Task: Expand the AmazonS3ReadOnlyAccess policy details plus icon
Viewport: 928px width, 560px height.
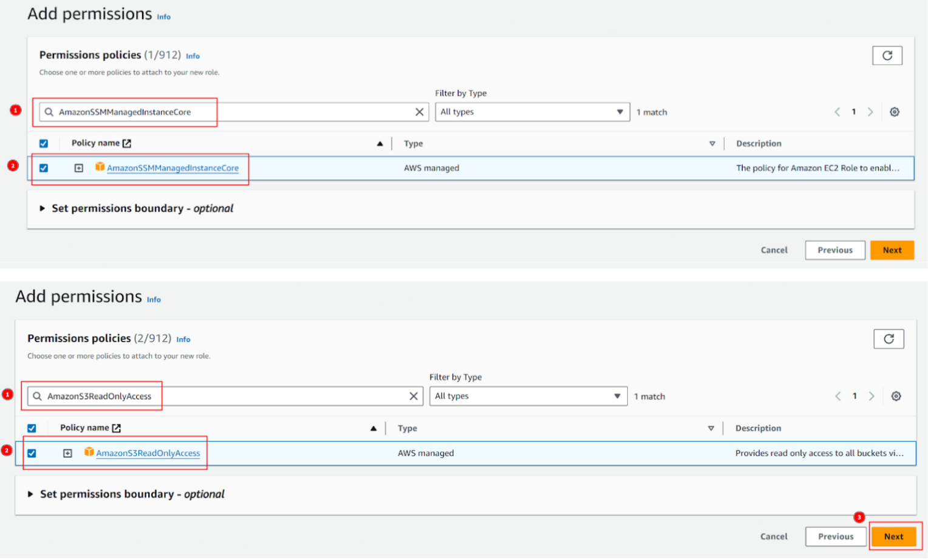Action: pos(67,453)
